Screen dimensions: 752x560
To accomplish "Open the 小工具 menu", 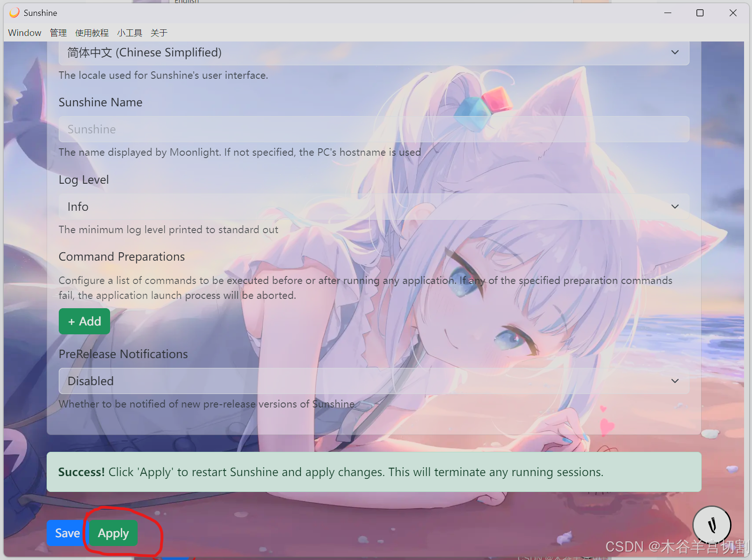I will [x=130, y=33].
